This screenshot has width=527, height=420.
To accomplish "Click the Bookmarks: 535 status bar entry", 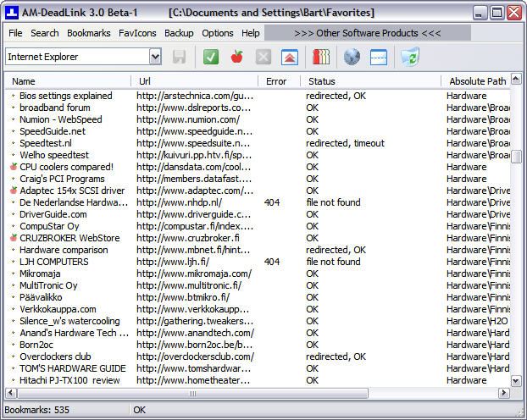I will tap(36, 410).
